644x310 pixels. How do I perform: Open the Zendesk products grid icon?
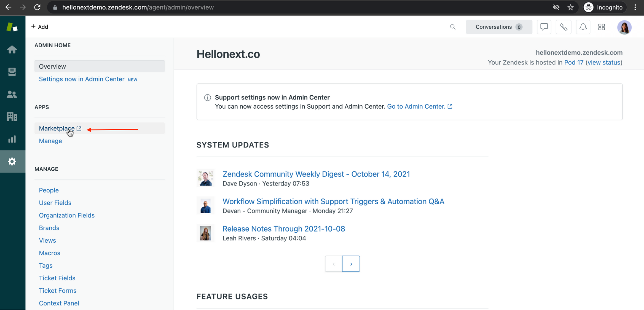(602, 27)
